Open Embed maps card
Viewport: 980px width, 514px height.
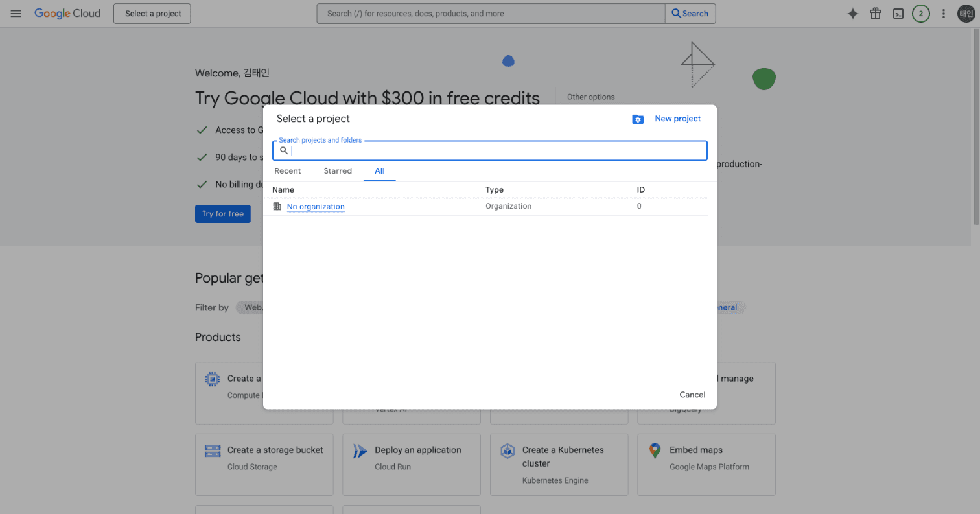click(x=706, y=465)
